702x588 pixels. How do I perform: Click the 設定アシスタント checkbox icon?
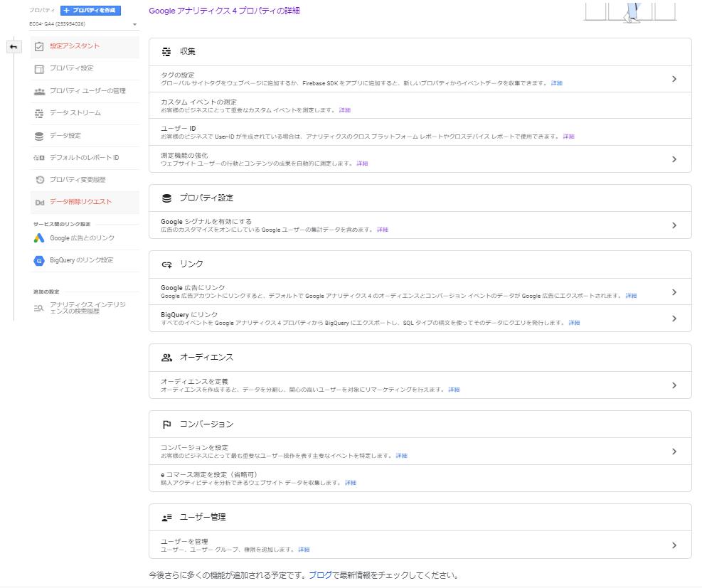click(39, 46)
